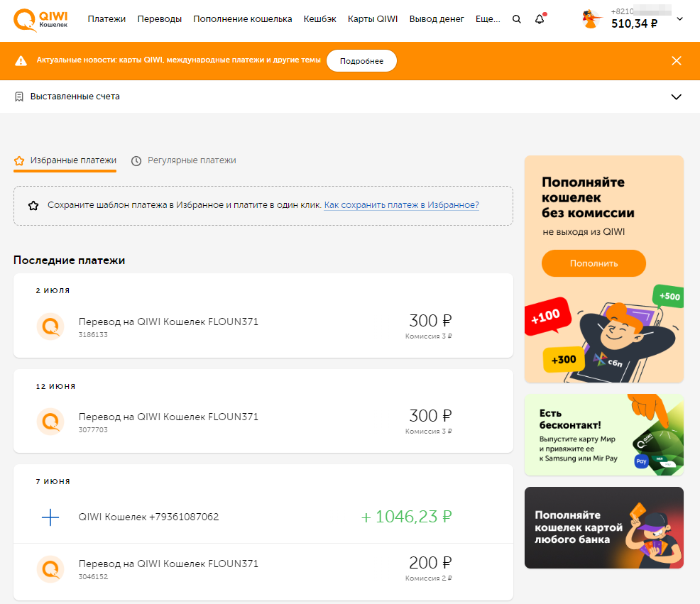Expand the account dropdown arrow
Screen dimensions: 700x604
point(679,19)
